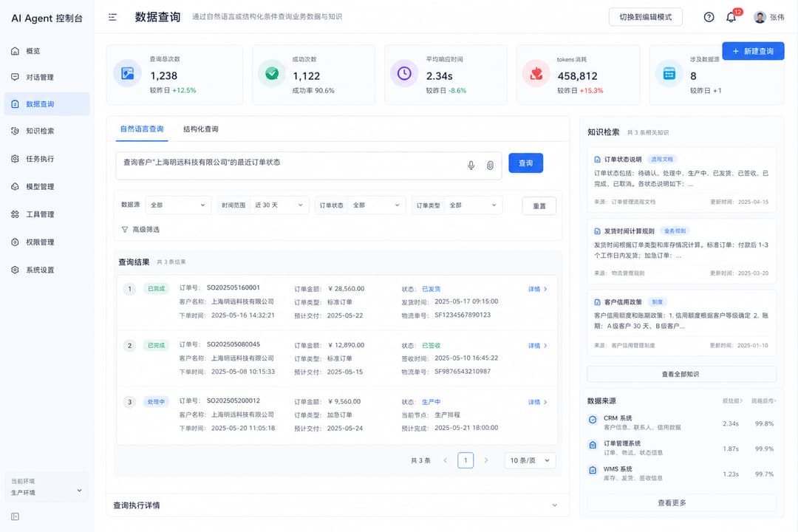798x532 pixels.
Task: Open 权限管理 in the sidebar
Action: [x=47, y=242]
